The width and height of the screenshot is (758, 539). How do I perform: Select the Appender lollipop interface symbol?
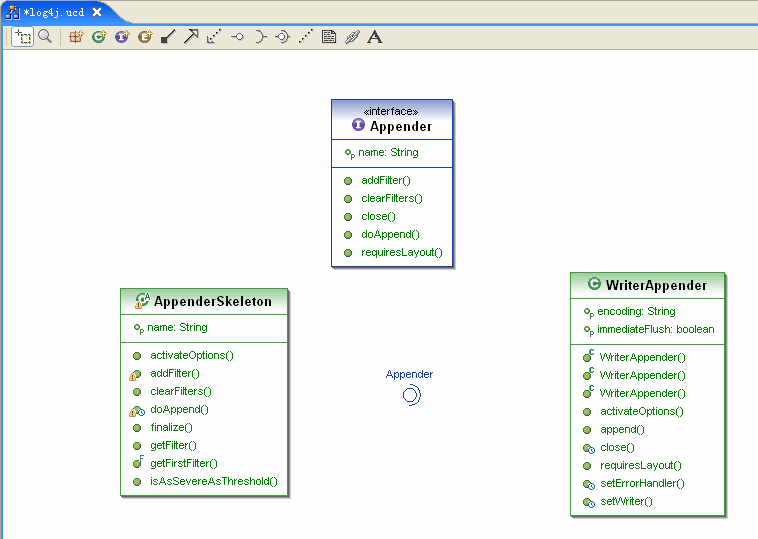point(411,395)
